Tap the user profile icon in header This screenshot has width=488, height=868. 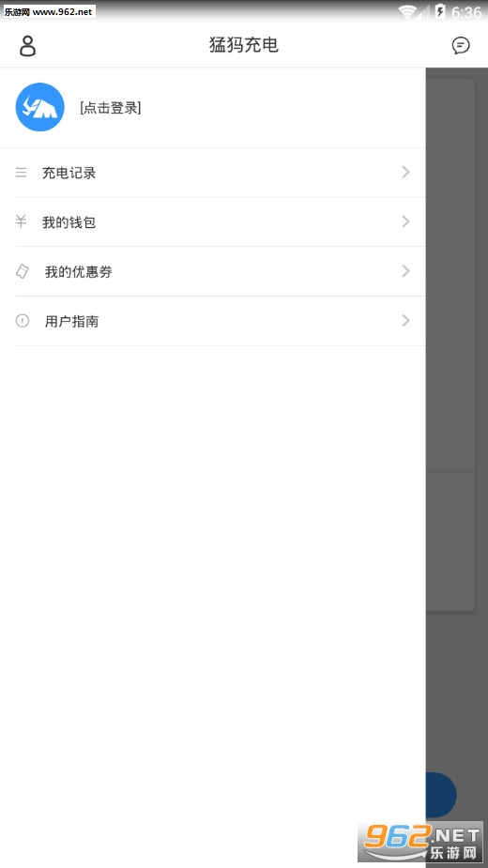point(27,45)
